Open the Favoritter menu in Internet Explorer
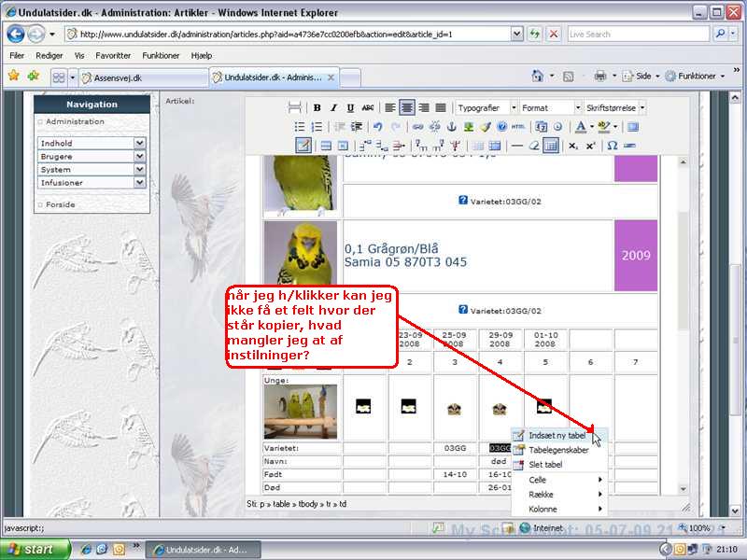The height and width of the screenshot is (560, 747). pyautogui.click(x=113, y=56)
